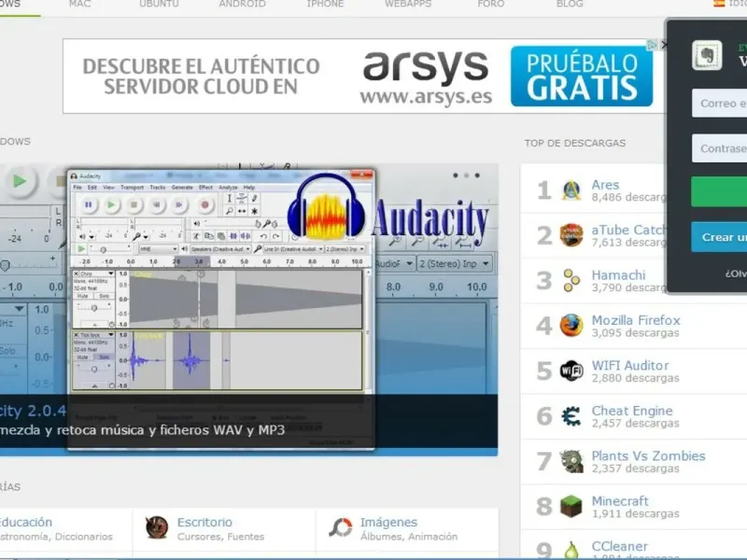Click the Escritorio category icon

pyautogui.click(x=157, y=527)
